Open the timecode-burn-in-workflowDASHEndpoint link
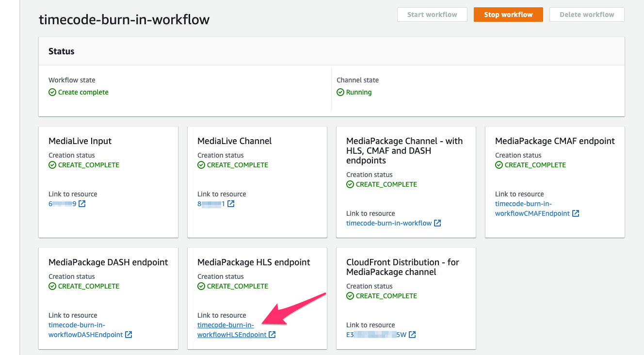The width and height of the screenshot is (644, 355). coord(86,330)
